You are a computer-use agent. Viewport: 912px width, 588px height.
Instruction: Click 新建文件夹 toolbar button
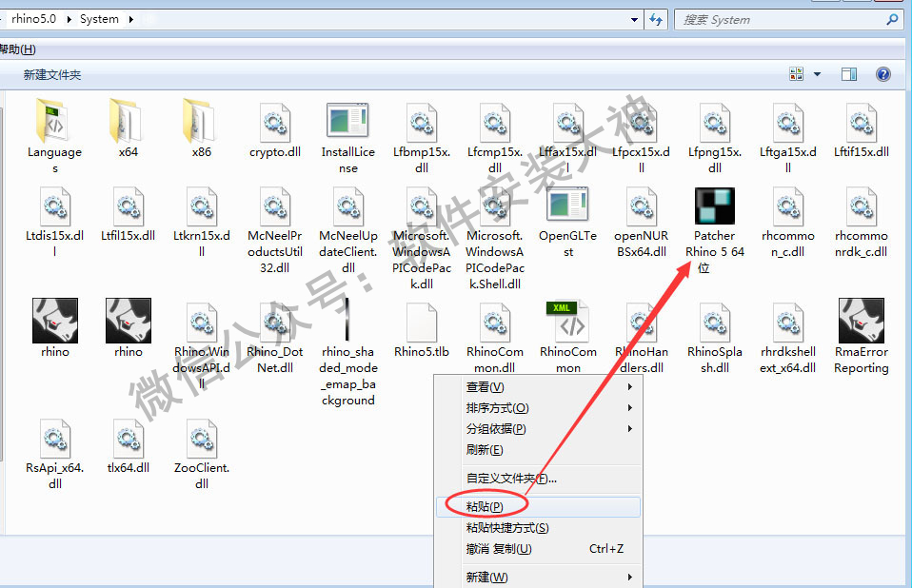pyautogui.click(x=51, y=75)
